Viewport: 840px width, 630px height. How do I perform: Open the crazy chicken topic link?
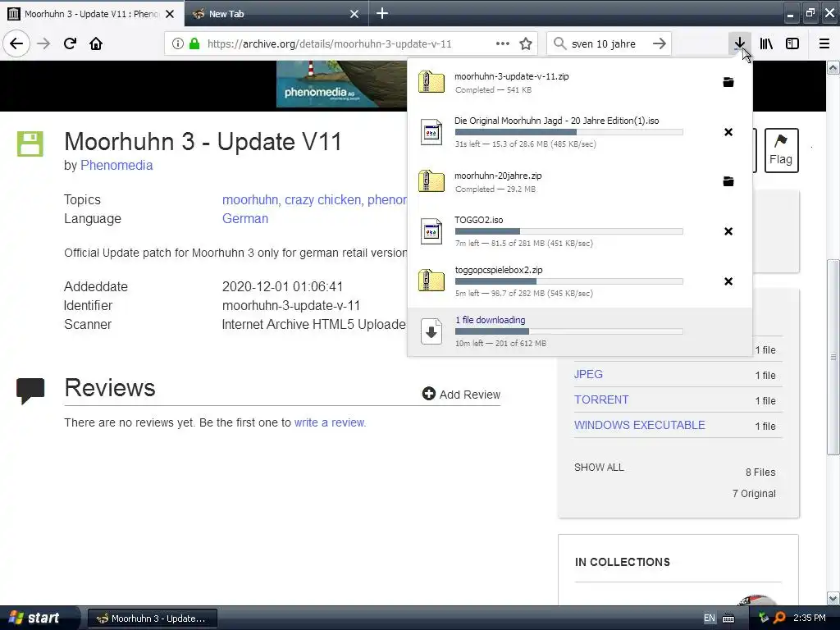point(322,200)
